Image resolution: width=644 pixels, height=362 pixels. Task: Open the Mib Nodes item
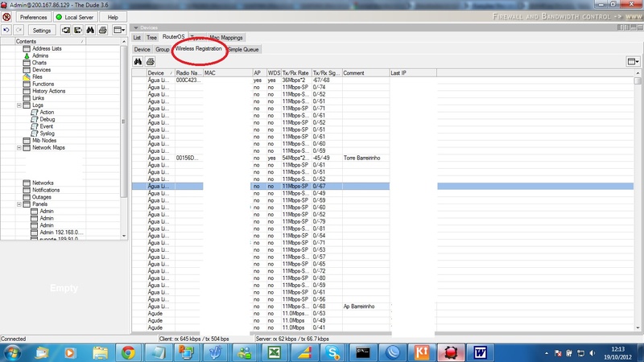point(44,140)
